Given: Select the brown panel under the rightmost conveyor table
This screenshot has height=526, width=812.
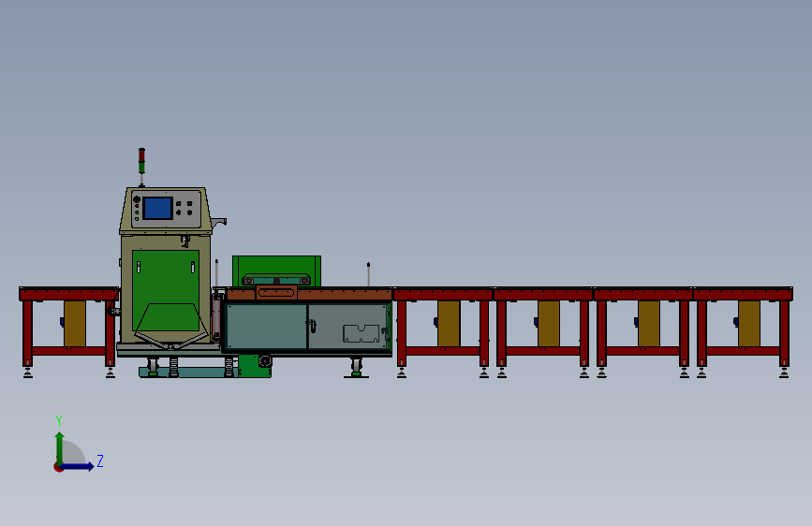Looking at the screenshot, I should (x=749, y=324).
